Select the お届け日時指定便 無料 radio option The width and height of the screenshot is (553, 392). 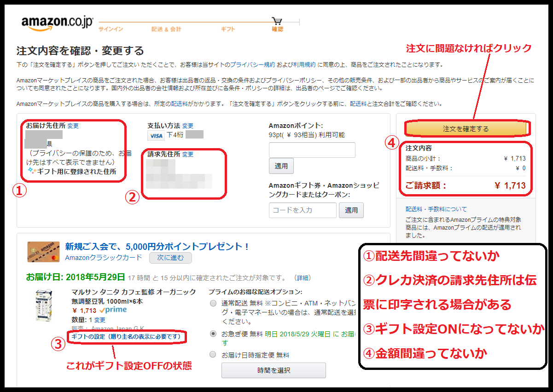[x=213, y=355]
